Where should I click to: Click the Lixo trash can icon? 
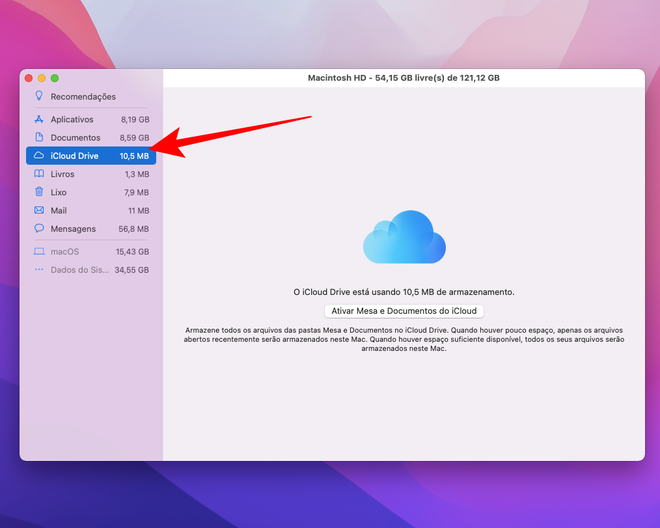pos(39,192)
